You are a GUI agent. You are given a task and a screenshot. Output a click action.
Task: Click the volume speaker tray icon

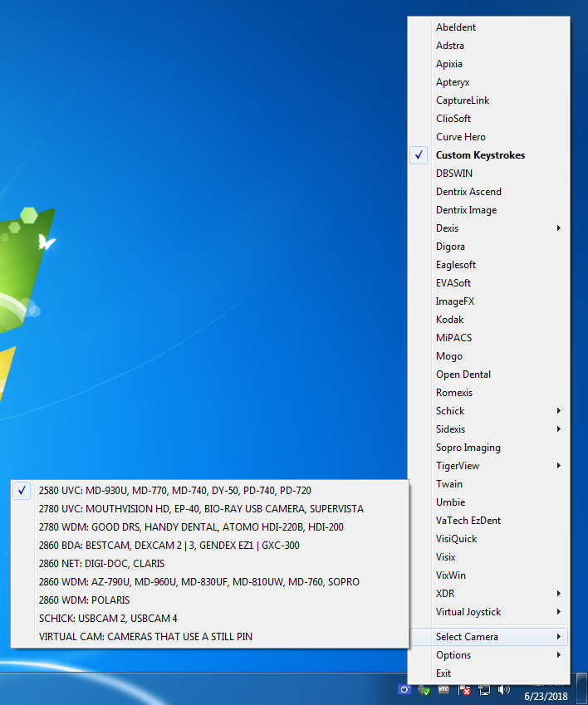point(504,689)
